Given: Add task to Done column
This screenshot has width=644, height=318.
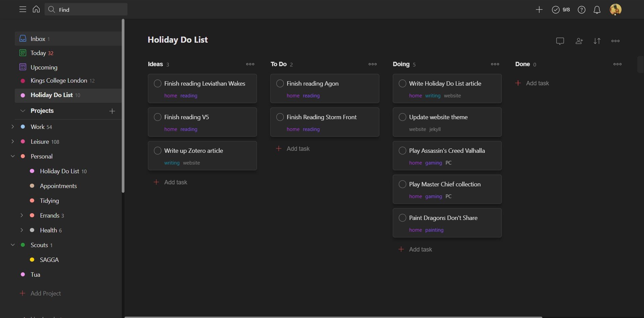Looking at the screenshot, I should click(532, 83).
